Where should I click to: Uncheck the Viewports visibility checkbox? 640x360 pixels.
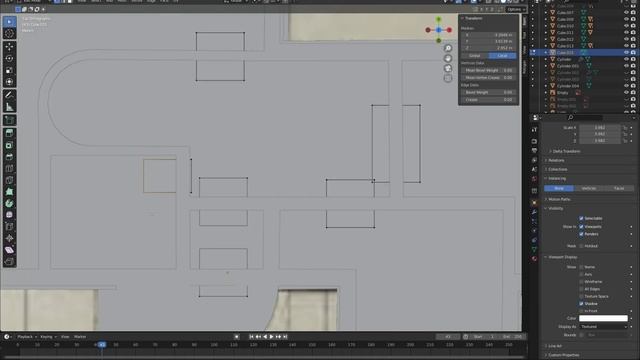[x=581, y=227]
